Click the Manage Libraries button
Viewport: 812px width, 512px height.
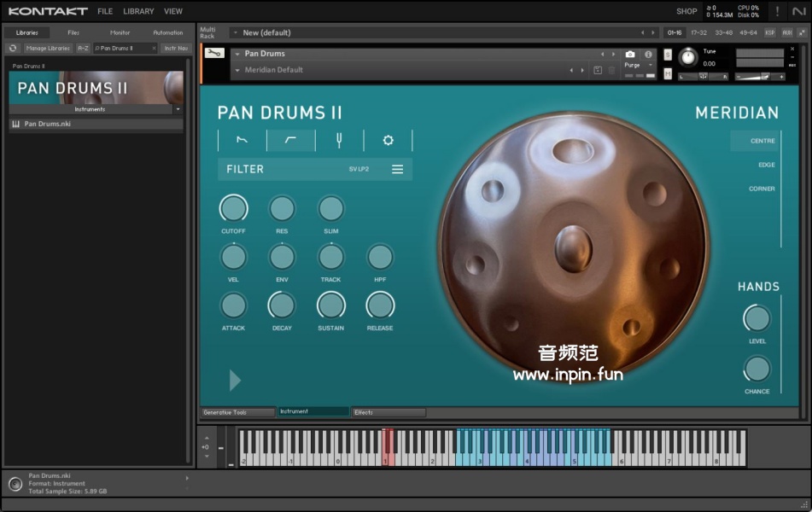tap(48, 49)
